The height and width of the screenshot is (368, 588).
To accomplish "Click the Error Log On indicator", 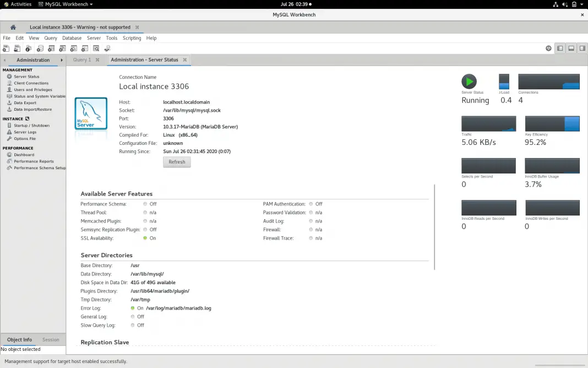I will 132,308.
